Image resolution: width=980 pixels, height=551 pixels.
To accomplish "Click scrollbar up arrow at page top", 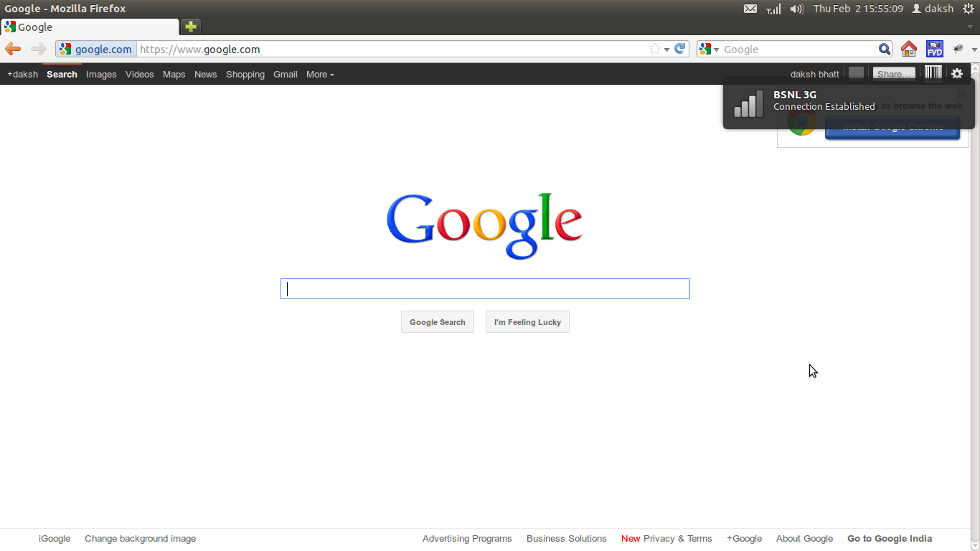I will 975,68.
